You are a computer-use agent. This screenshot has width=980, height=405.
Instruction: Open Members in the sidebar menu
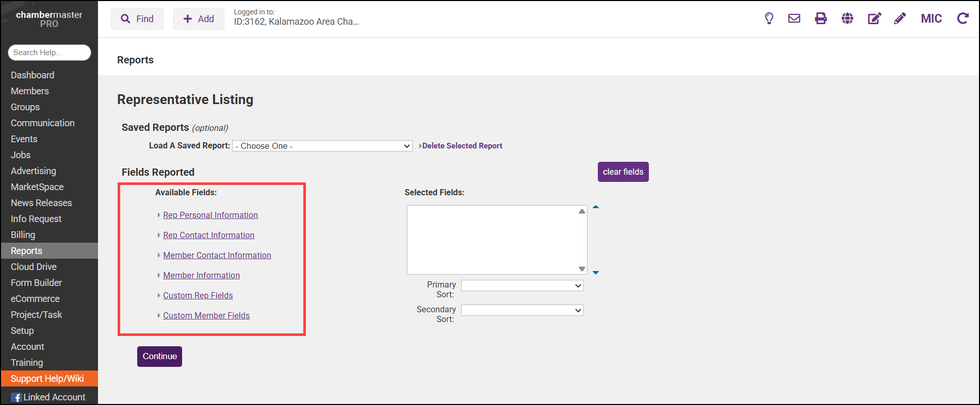[30, 91]
